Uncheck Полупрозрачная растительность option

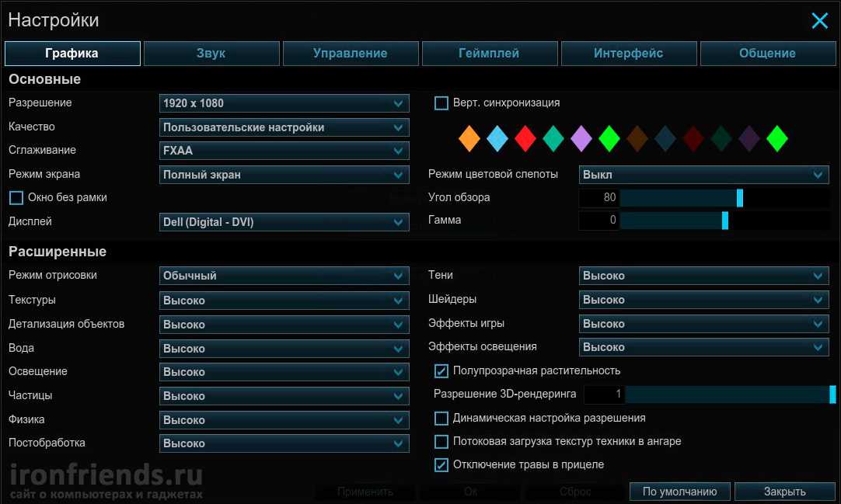click(x=441, y=371)
